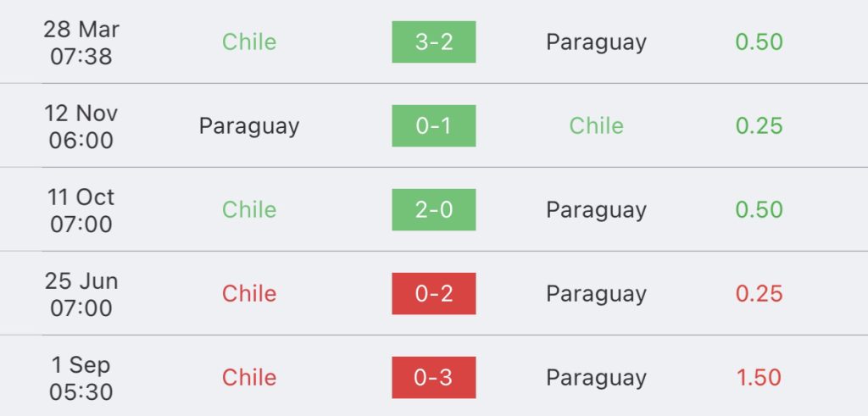Select Paraguay team in the 1 Sep match
The width and height of the screenshot is (868, 416).
click(596, 379)
